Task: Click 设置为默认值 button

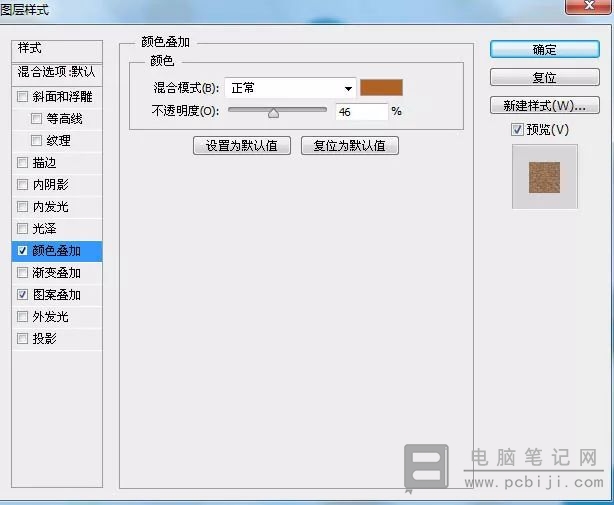Action: [242, 146]
